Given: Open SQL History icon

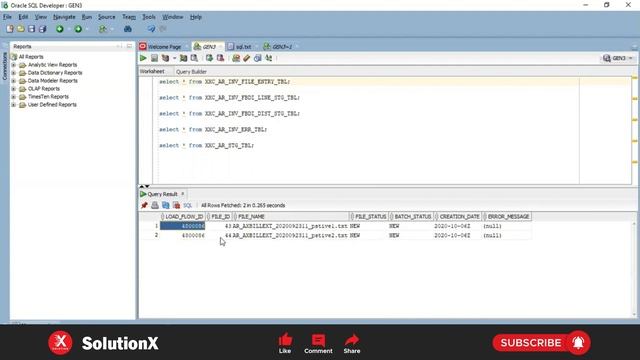Looking at the screenshot, I should coord(258,58).
